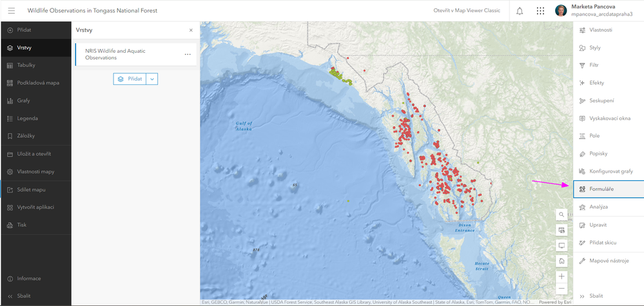This screenshot has width=644, height=306.
Task: Click map home extent button
Action: coord(561,260)
